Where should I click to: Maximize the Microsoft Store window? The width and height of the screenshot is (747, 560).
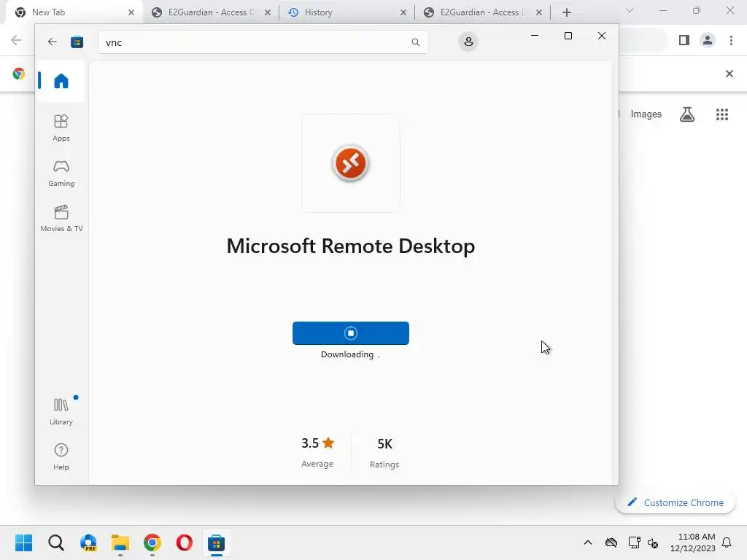click(568, 36)
